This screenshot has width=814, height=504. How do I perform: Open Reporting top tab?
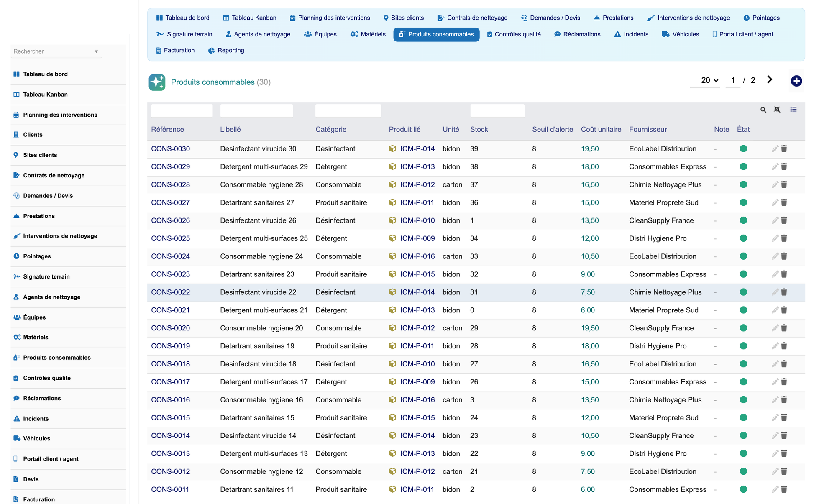(226, 50)
